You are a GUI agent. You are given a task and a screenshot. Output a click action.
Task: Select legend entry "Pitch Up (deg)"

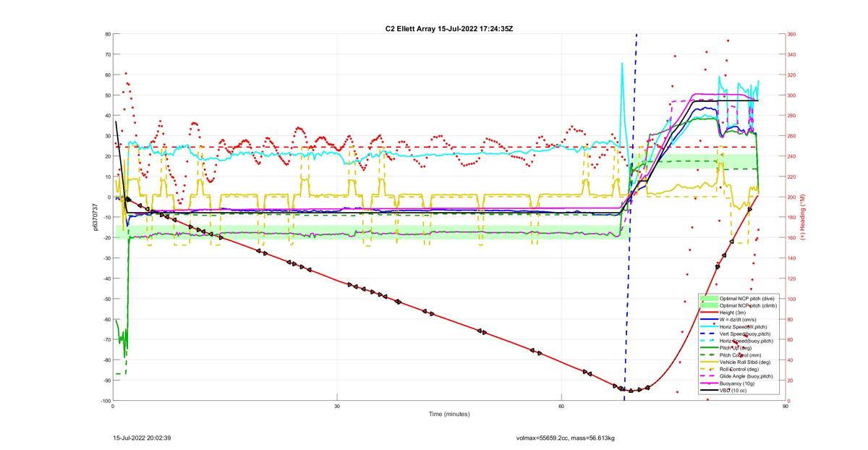pyautogui.click(x=736, y=348)
